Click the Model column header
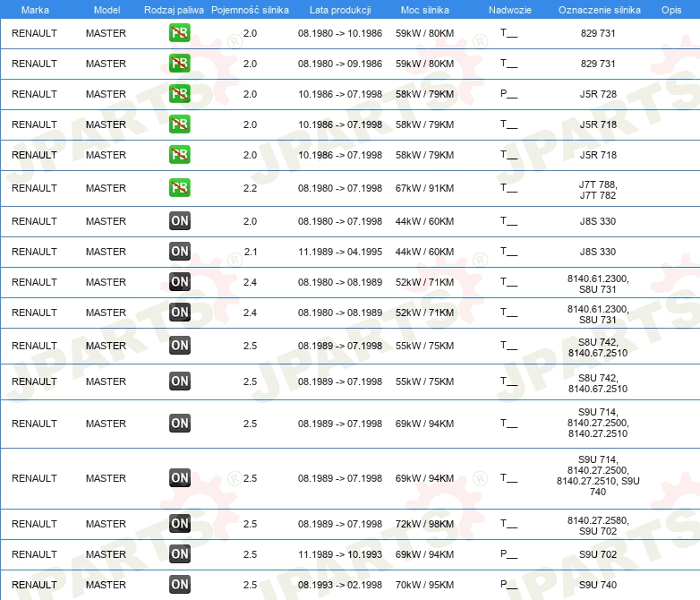700x600 pixels. pyautogui.click(x=107, y=10)
